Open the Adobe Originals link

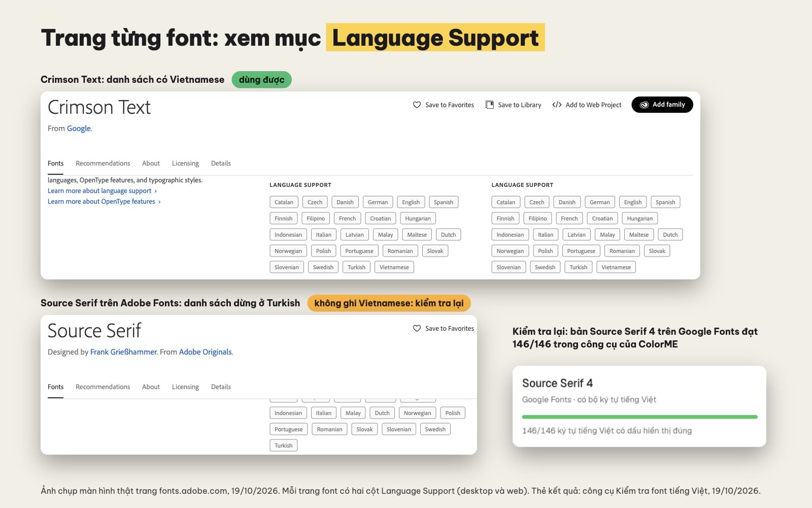(205, 352)
